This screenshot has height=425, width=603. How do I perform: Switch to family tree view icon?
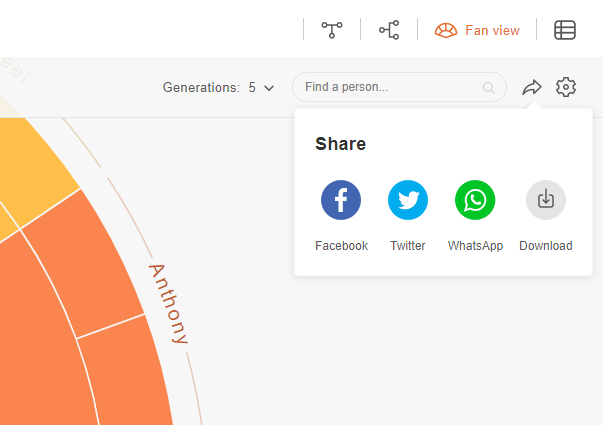pyautogui.click(x=332, y=30)
